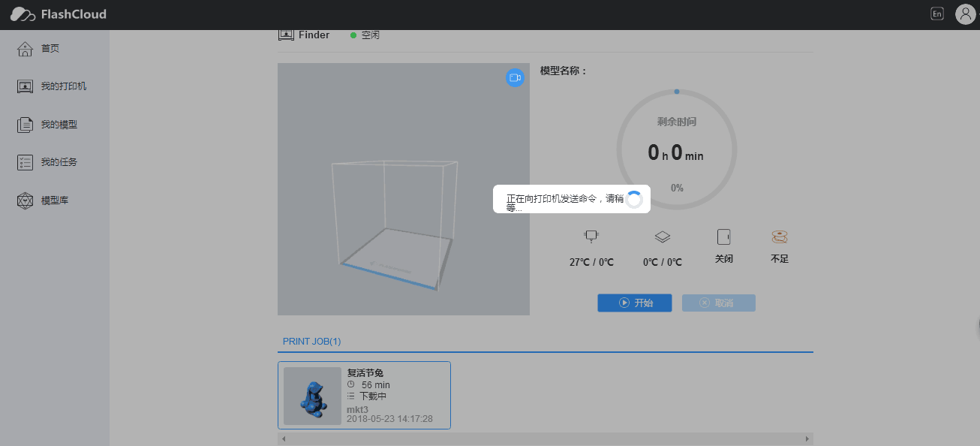Click the loading spinner in the message popup
980x446 pixels.
tap(634, 199)
